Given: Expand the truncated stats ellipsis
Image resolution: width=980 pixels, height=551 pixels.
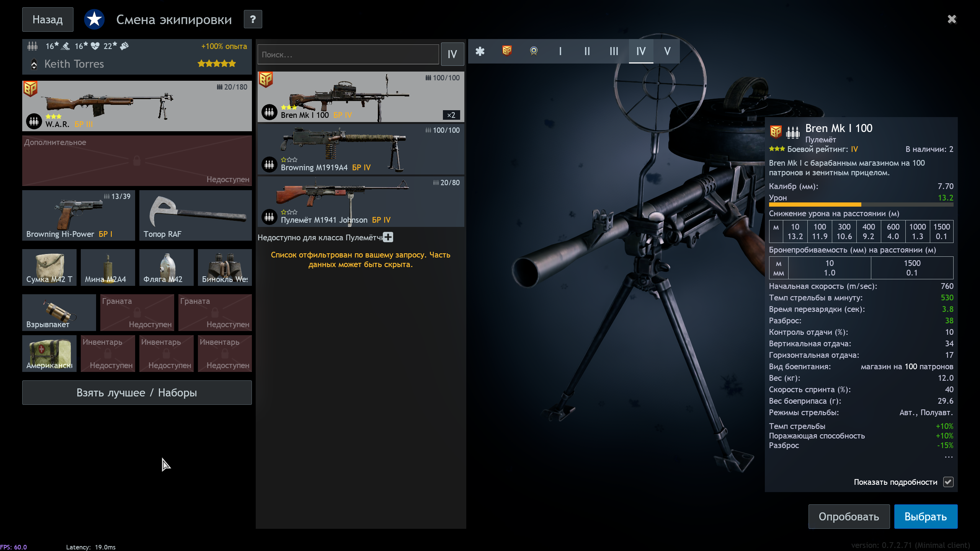Looking at the screenshot, I should pos(948,457).
